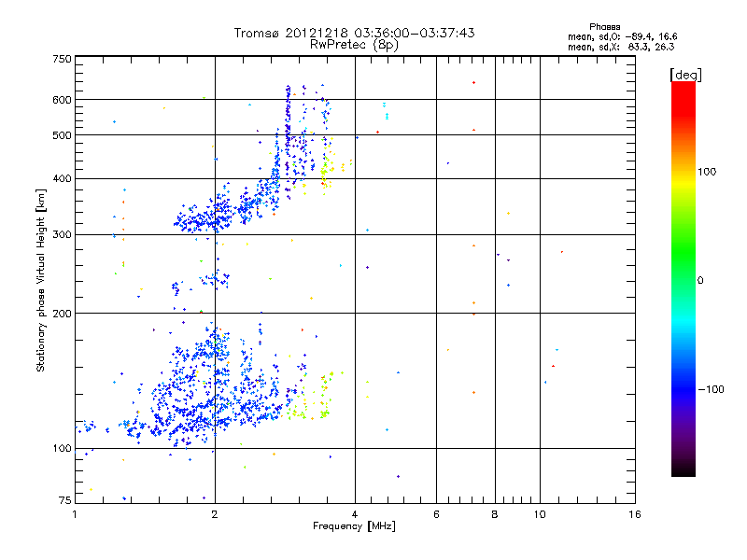The height and width of the screenshot is (560, 747).
Task: Click the colorbar label '-100'
Action: tap(711, 389)
